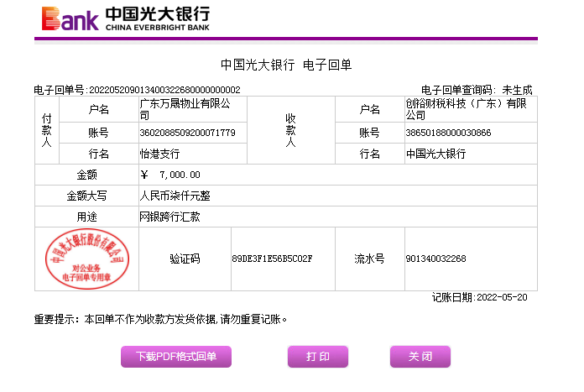The height and width of the screenshot is (392, 584).
Task: Click payee bank name 中国光大银行
Action: [435, 154]
